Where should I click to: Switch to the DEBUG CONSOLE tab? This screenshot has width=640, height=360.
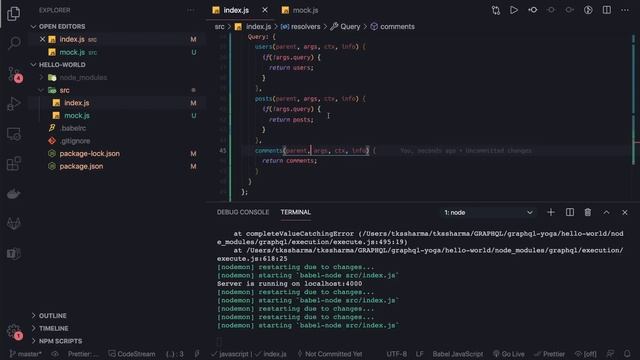[x=243, y=212]
